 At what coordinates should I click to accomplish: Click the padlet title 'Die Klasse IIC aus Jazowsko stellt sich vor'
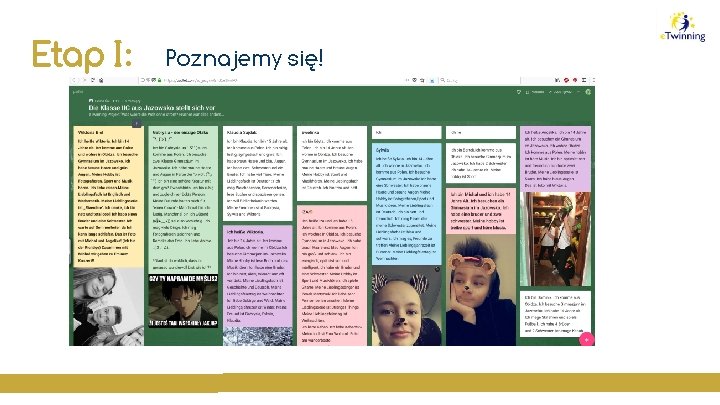152,108
